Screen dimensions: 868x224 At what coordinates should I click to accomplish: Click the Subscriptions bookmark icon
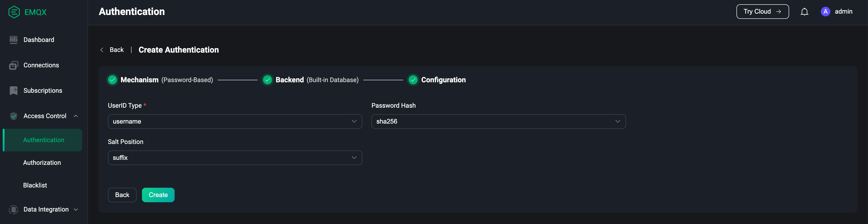point(13,91)
